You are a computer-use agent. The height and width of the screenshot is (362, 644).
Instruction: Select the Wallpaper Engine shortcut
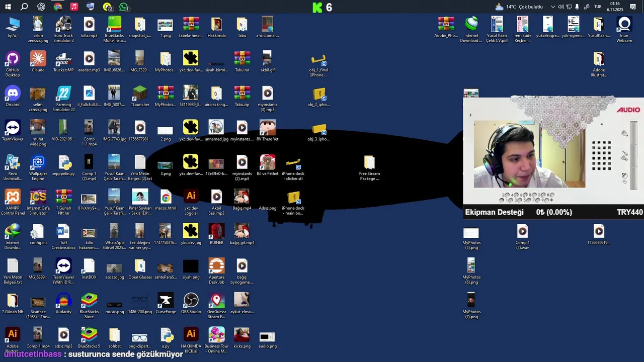tap(38, 168)
